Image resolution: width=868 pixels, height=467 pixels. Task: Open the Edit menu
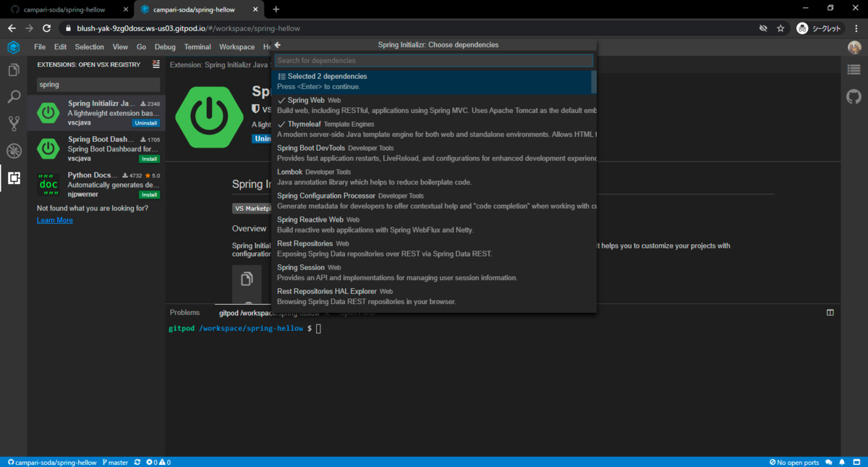60,47
